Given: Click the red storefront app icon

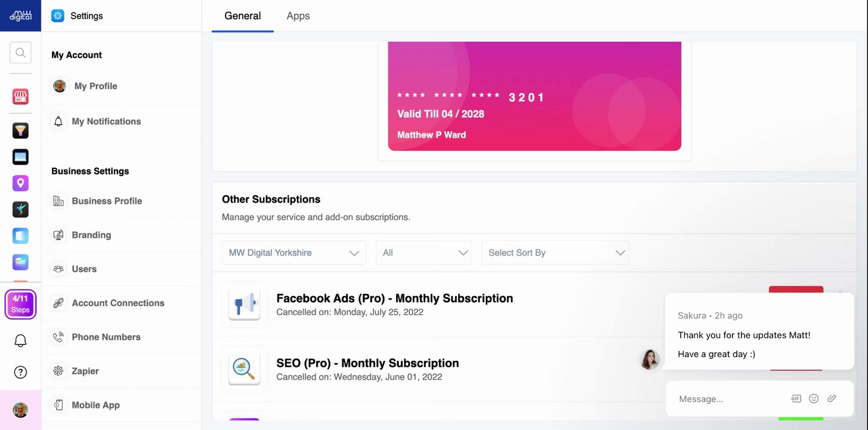Looking at the screenshot, I should [20, 97].
